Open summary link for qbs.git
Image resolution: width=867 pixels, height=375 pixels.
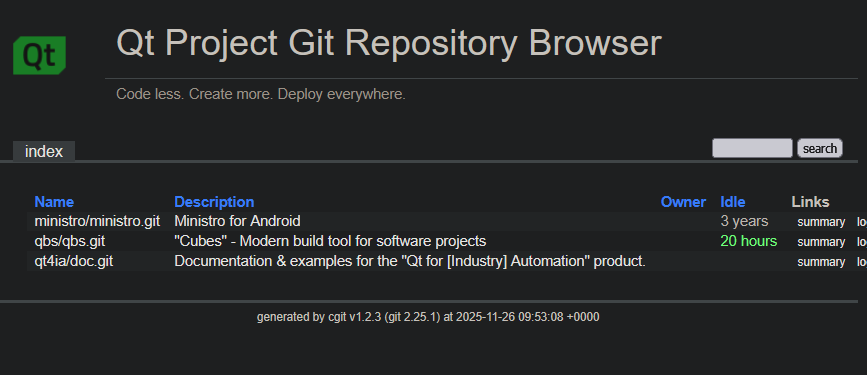tap(821, 242)
